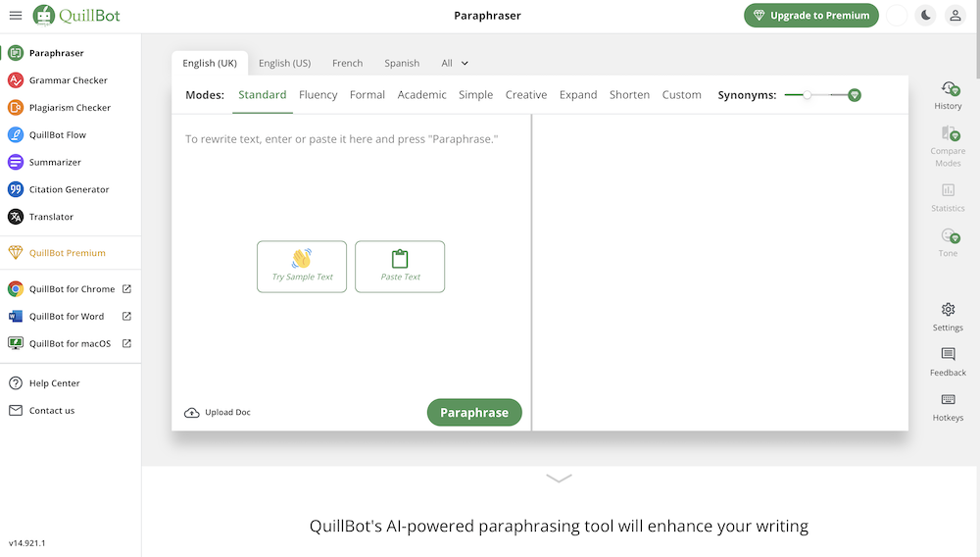Viewport: 980px width, 557px height.
Task: Toggle the hamburger sidebar menu
Action: pyautogui.click(x=16, y=16)
